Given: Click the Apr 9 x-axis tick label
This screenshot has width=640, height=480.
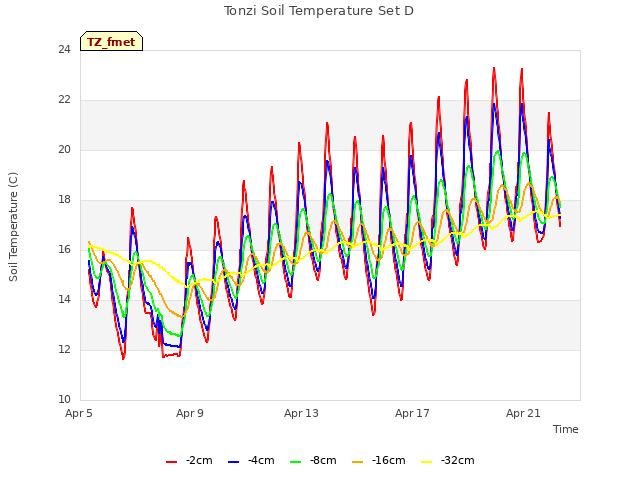Looking at the screenshot, I should [190, 413].
